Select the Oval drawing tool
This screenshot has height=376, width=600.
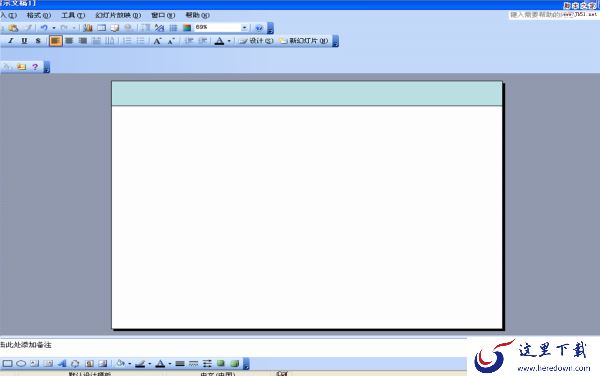(x=21, y=363)
